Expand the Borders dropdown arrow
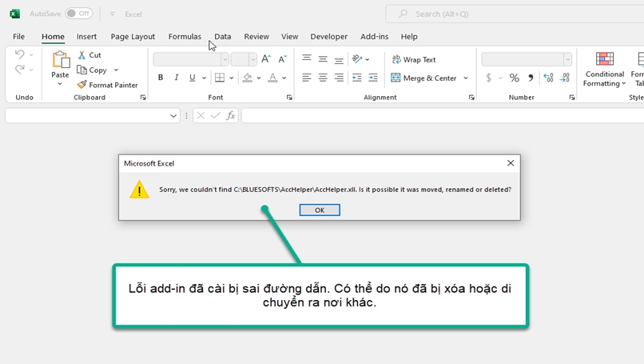This screenshot has width=644, height=364. (x=232, y=78)
